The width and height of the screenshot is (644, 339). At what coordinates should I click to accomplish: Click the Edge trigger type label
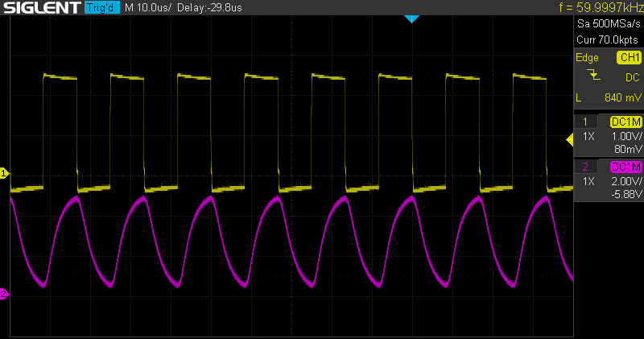click(587, 57)
